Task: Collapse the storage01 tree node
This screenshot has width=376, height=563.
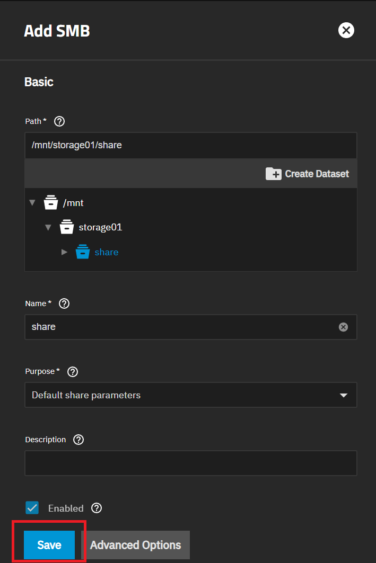Action: tap(48, 227)
